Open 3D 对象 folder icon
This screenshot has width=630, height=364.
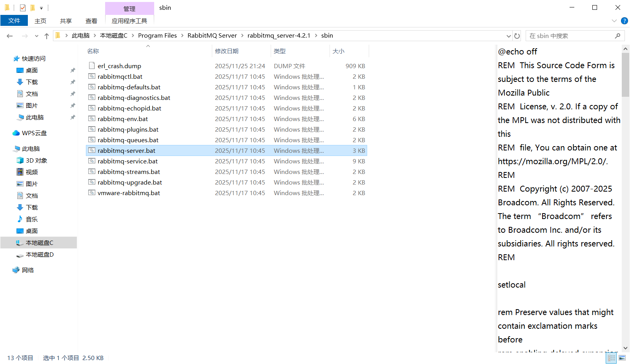(20, 160)
